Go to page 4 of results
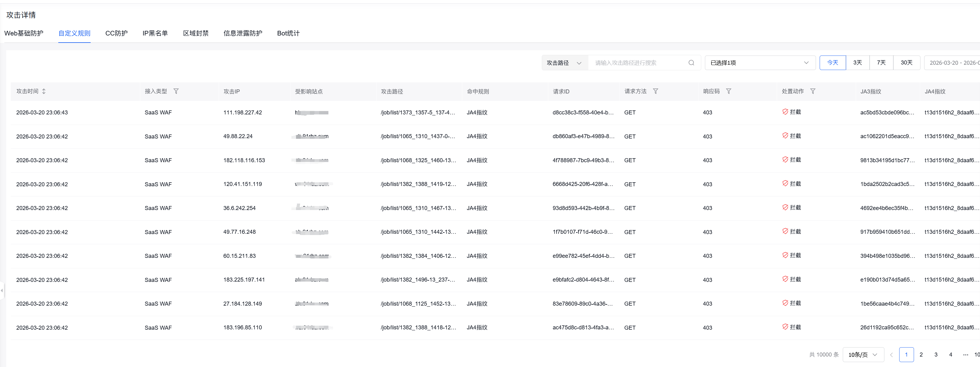The height and width of the screenshot is (367, 980). click(950, 354)
